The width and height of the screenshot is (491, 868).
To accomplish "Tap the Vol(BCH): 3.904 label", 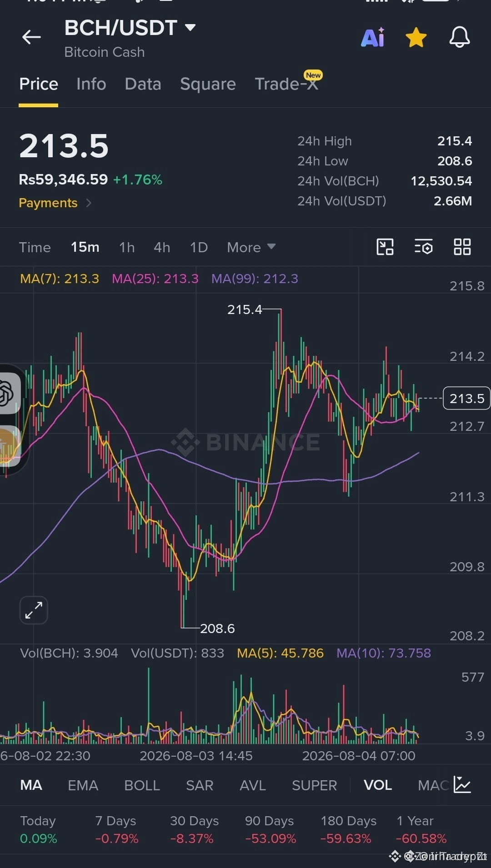I will (69, 653).
